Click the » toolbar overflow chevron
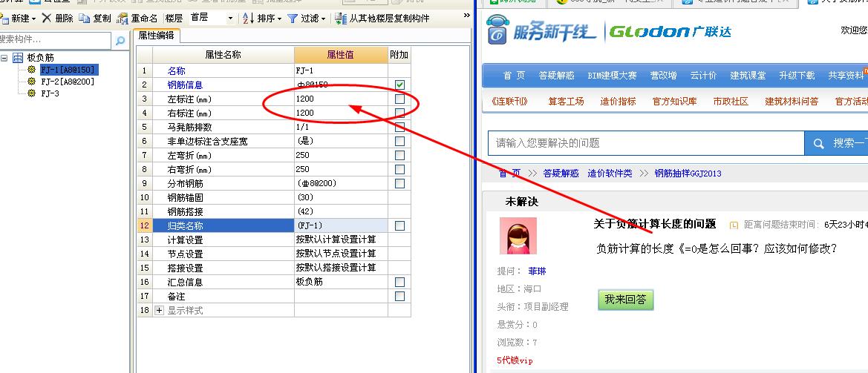The height and width of the screenshot is (373, 868). point(466,16)
